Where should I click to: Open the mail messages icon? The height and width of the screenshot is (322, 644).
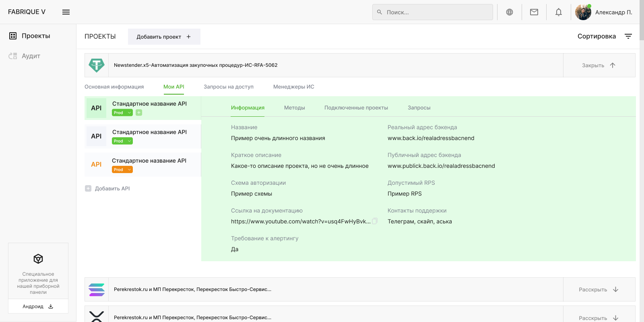tap(534, 12)
